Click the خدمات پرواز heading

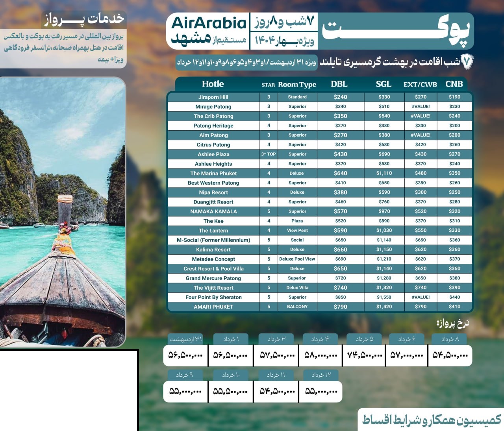(84, 18)
